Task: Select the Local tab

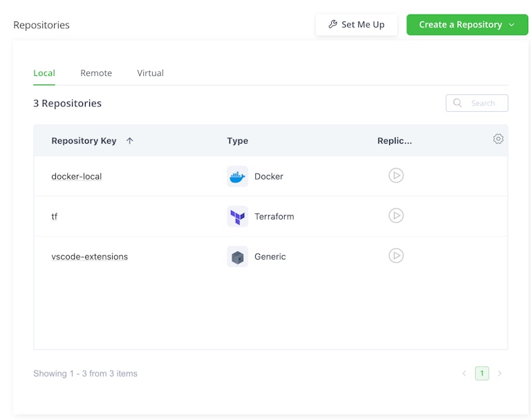Action: pos(44,73)
